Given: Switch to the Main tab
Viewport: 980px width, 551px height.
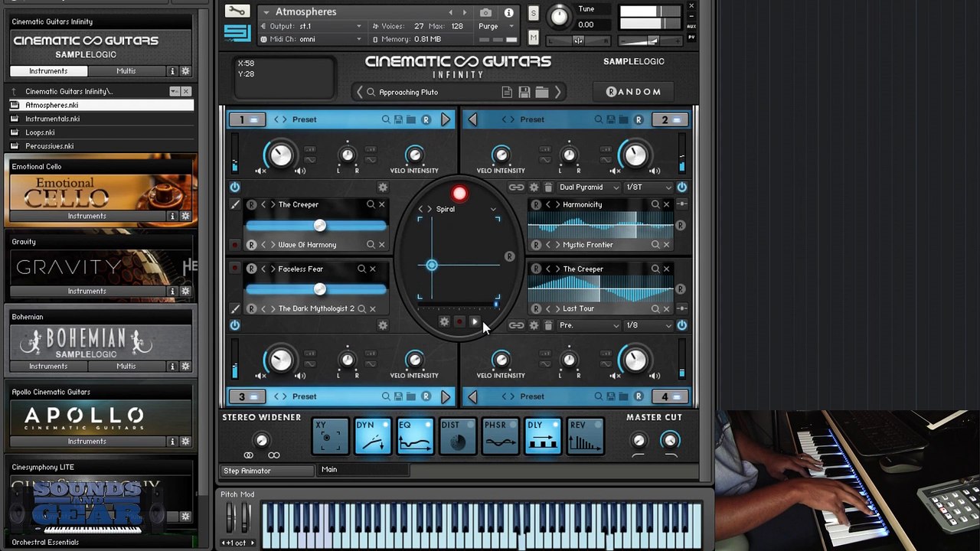Looking at the screenshot, I should 364,470.
